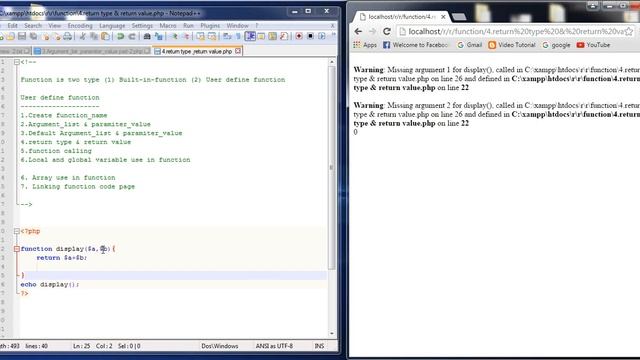The image size is (640, 360).
Task: Bookmark the page with the star icon
Action: point(629,31)
